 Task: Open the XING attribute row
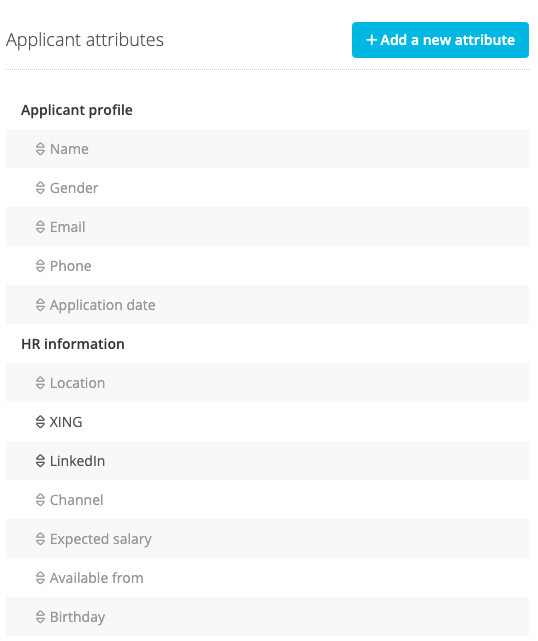click(267, 422)
